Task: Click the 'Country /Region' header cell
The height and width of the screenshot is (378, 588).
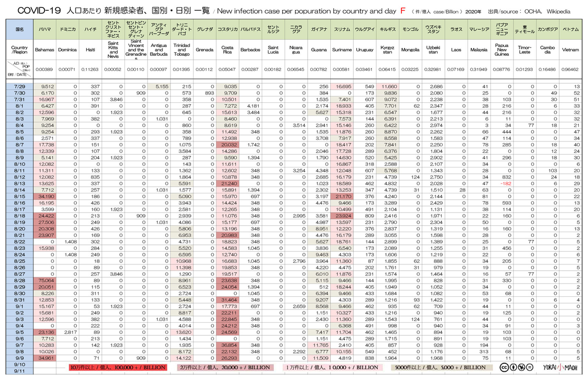Action: 19,49
